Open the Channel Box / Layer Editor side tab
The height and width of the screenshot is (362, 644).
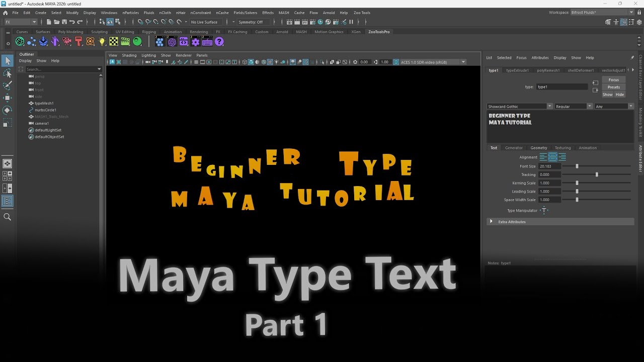coord(640,77)
